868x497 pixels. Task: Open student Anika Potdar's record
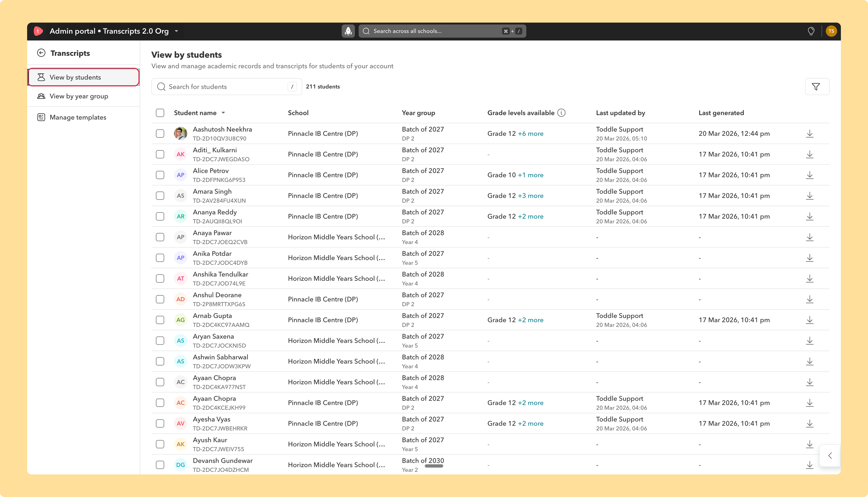pos(212,254)
